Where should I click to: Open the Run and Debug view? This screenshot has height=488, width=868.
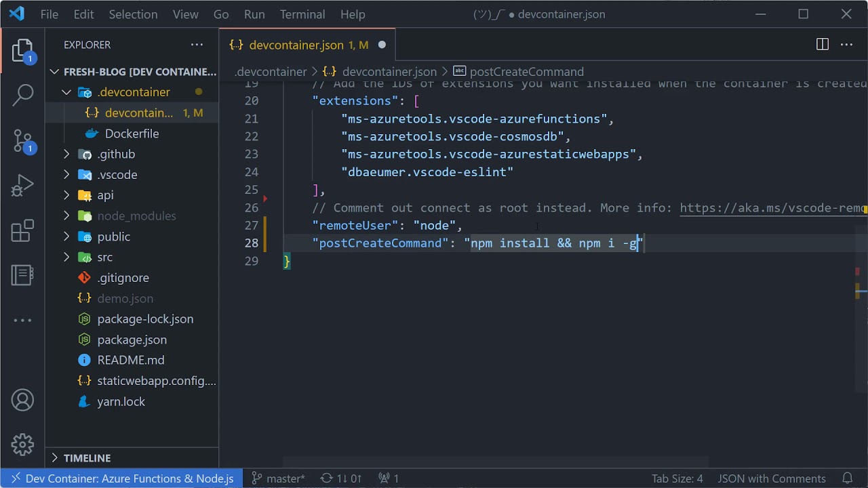(x=22, y=185)
